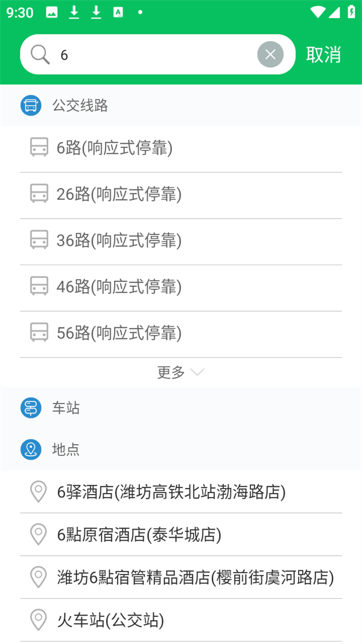Tap the station icon beside 车站 header

(x=30, y=407)
